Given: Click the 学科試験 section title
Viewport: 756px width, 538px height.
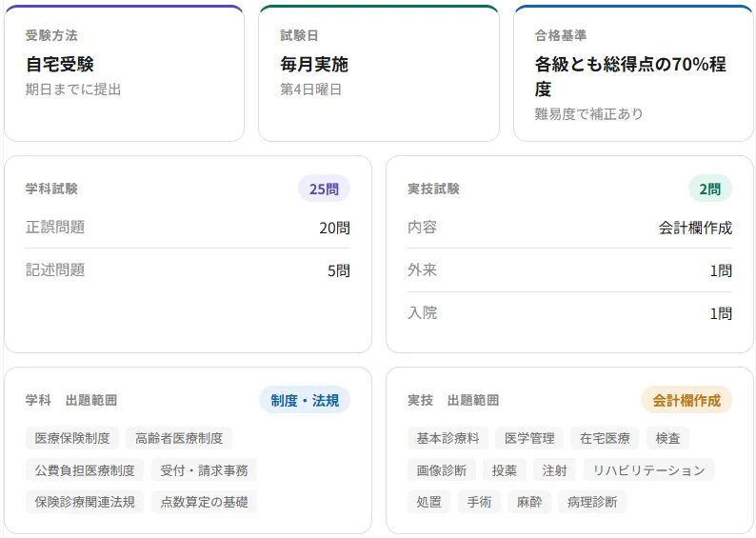Looking at the screenshot, I should pyautogui.click(x=51, y=189).
